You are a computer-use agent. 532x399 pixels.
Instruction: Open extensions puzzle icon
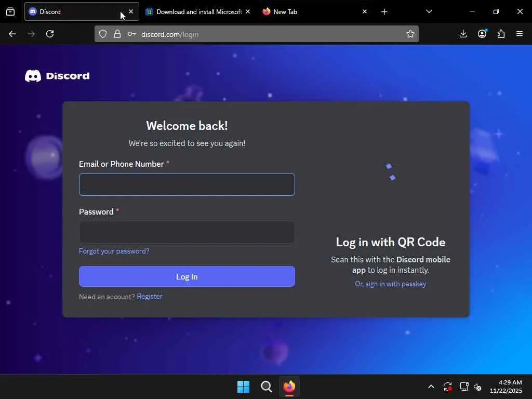click(x=501, y=34)
